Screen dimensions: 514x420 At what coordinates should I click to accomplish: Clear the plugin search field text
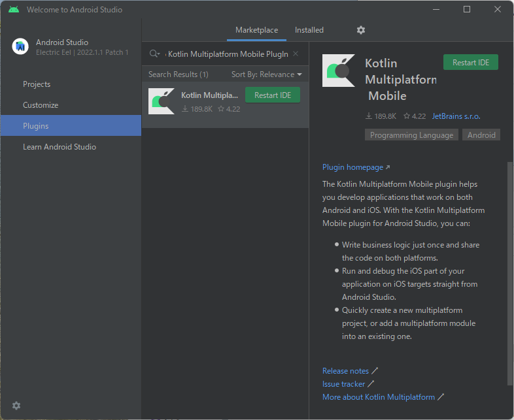(296, 54)
